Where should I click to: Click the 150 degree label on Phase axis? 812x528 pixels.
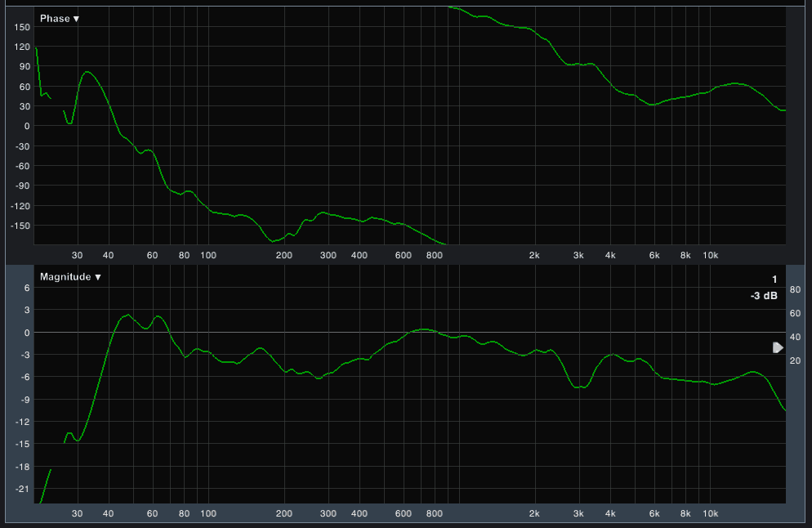point(21,27)
